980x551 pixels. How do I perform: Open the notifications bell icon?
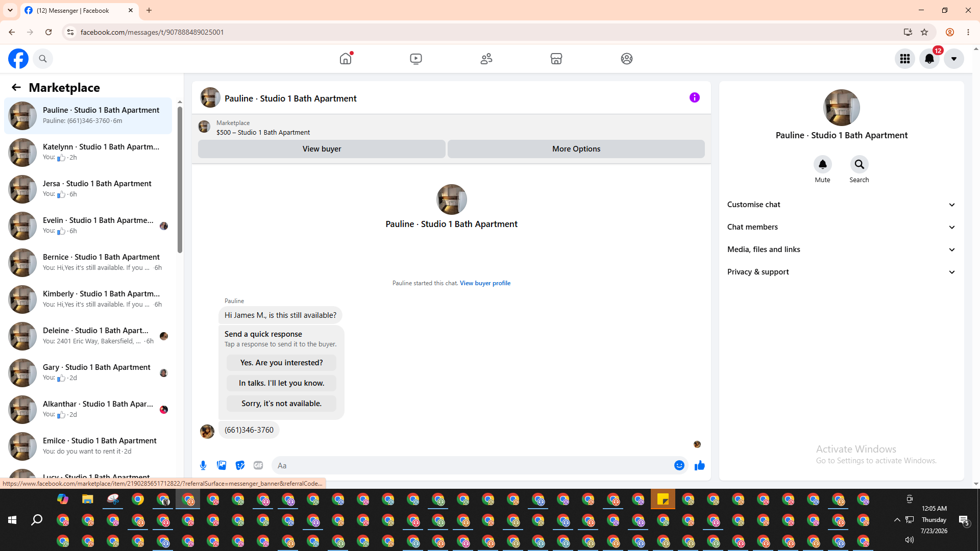(x=929, y=59)
